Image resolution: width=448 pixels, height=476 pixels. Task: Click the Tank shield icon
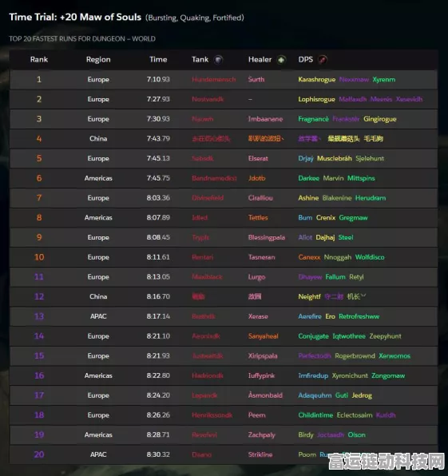(218, 60)
